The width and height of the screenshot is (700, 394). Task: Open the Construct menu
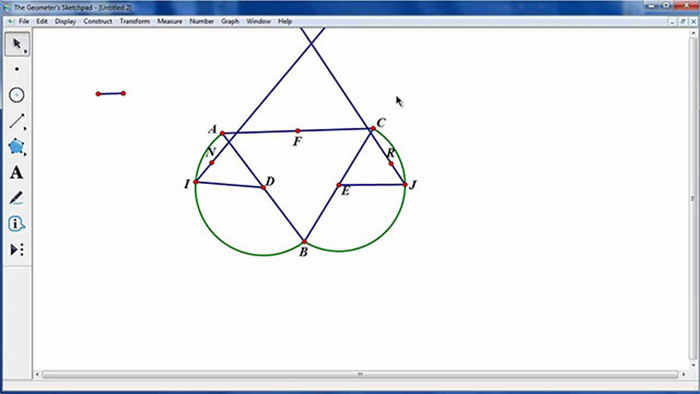[x=98, y=21]
